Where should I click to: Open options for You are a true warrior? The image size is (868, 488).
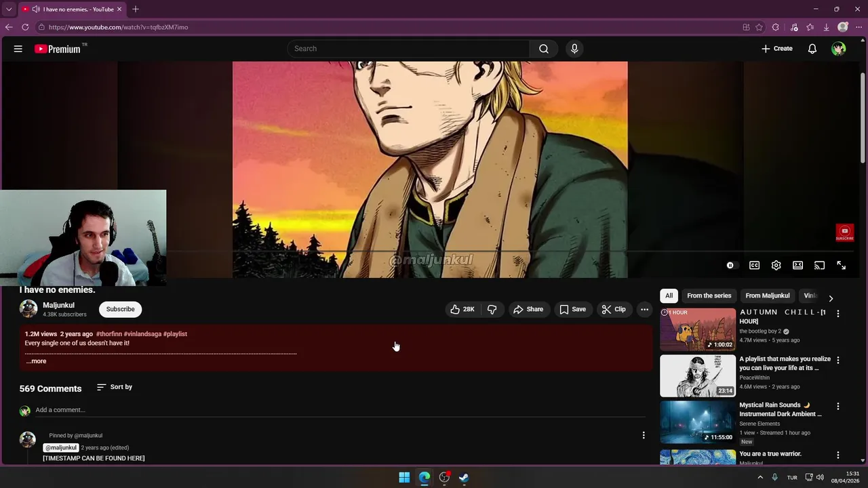click(837, 455)
